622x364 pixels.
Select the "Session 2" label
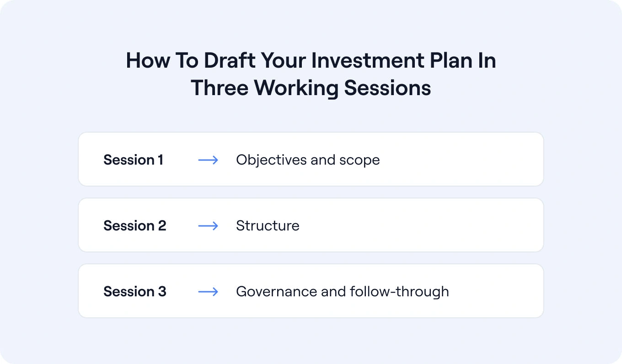134,226
